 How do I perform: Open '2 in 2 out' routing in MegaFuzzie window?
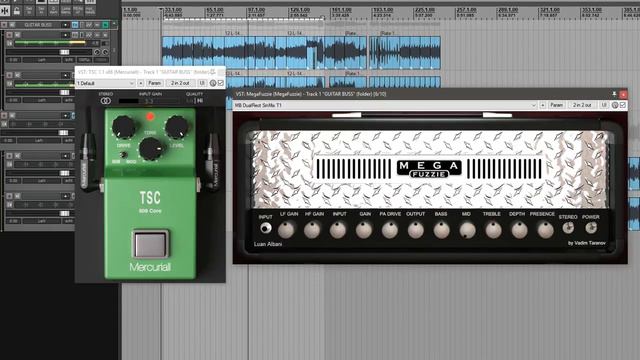pos(582,105)
